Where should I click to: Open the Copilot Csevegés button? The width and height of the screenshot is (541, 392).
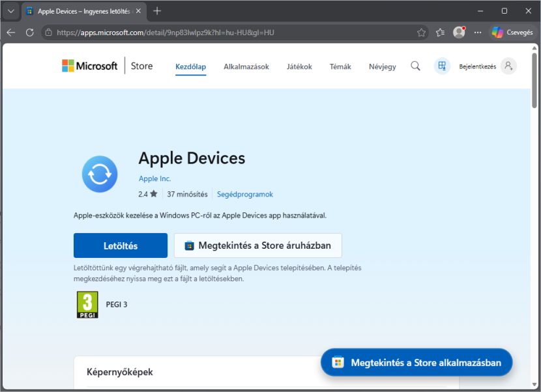[512, 32]
